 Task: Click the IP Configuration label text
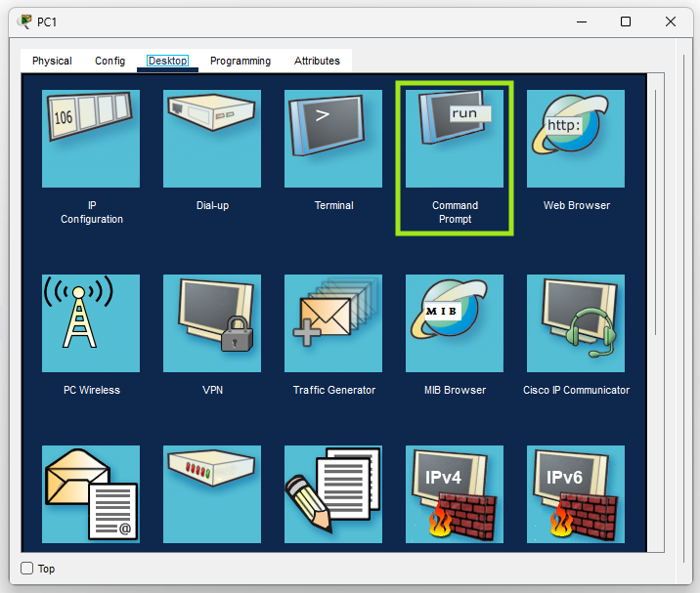tap(92, 212)
